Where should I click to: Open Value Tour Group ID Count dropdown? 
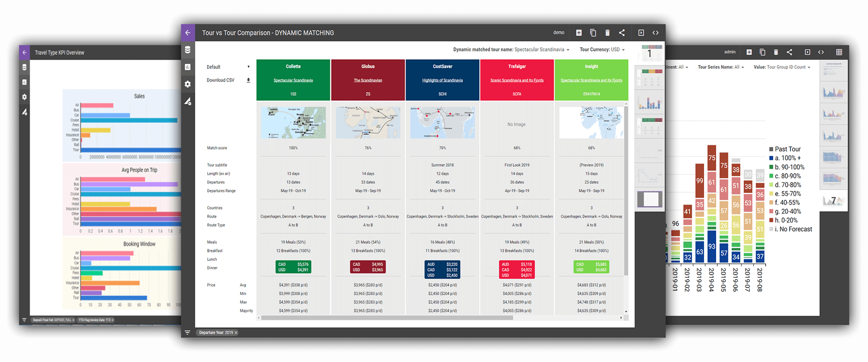pos(782,67)
